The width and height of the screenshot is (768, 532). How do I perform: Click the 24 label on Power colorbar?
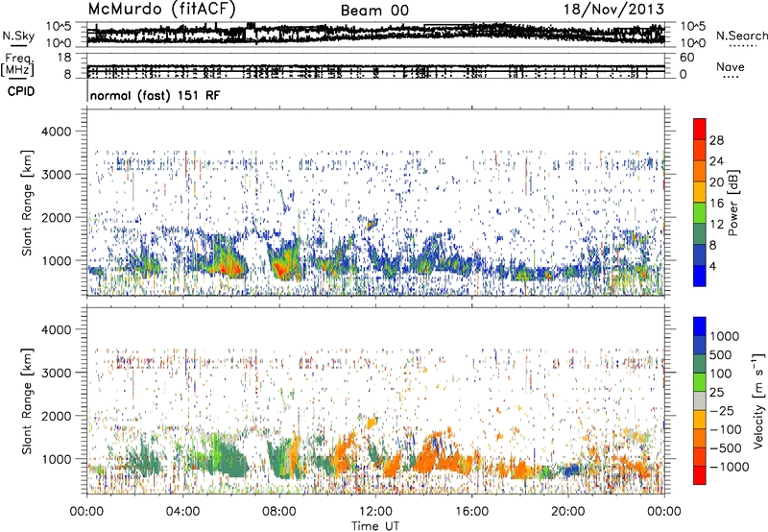click(x=716, y=161)
